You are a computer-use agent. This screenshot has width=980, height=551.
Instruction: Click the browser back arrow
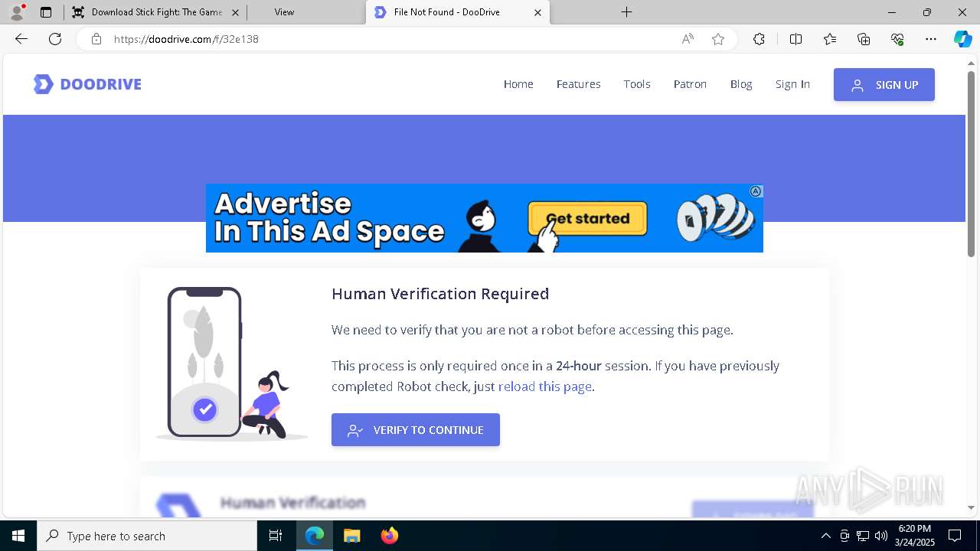21,39
